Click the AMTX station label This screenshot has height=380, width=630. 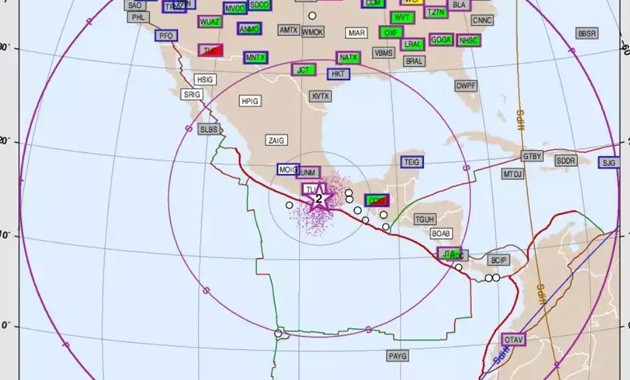point(288,30)
